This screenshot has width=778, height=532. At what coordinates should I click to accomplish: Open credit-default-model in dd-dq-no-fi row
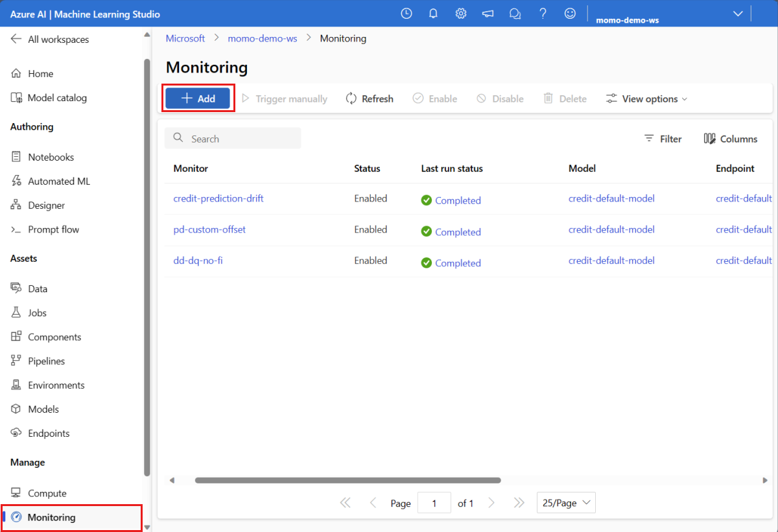(611, 260)
